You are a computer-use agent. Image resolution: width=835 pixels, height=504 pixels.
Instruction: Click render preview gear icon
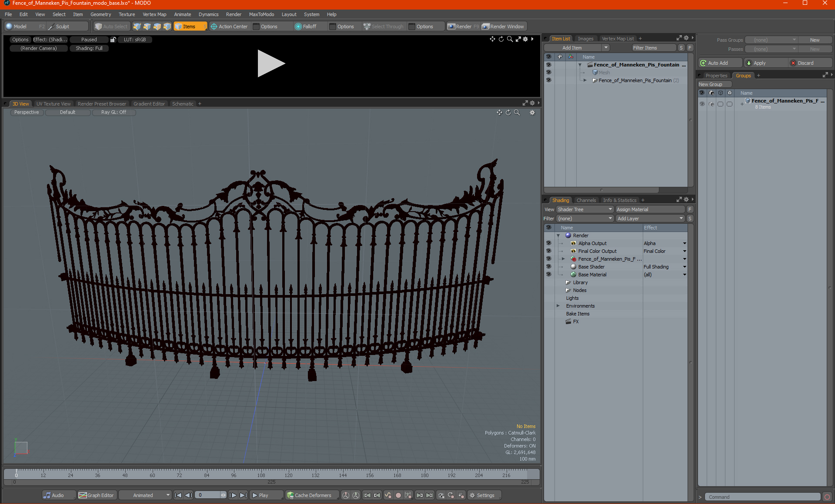(525, 39)
